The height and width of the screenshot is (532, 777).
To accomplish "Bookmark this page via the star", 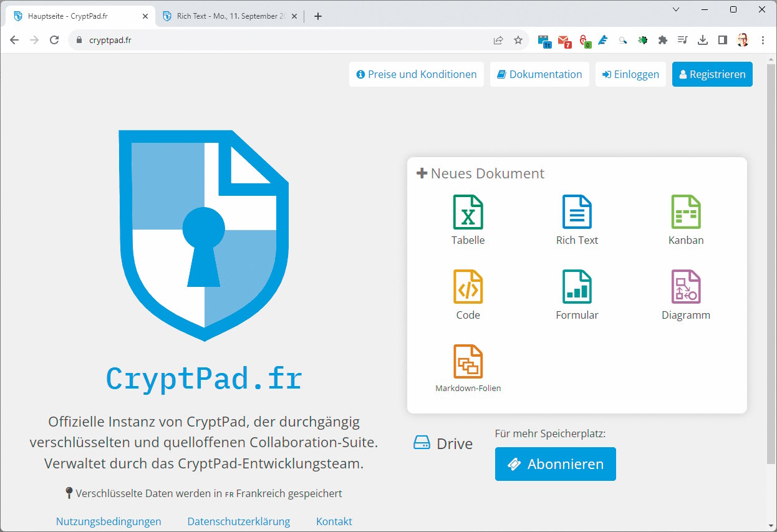I will click(x=518, y=39).
